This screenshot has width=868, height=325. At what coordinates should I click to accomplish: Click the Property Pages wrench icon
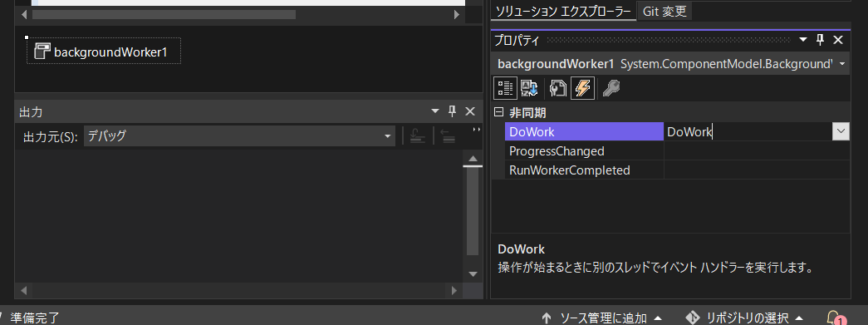tap(611, 88)
